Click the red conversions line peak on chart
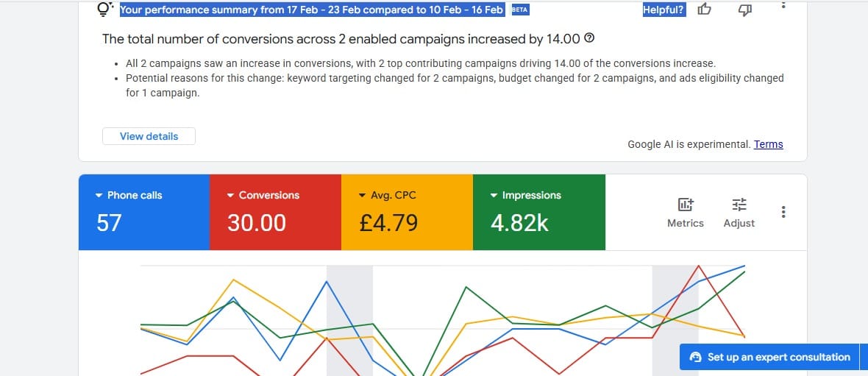This screenshot has height=376, width=868. (699, 266)
